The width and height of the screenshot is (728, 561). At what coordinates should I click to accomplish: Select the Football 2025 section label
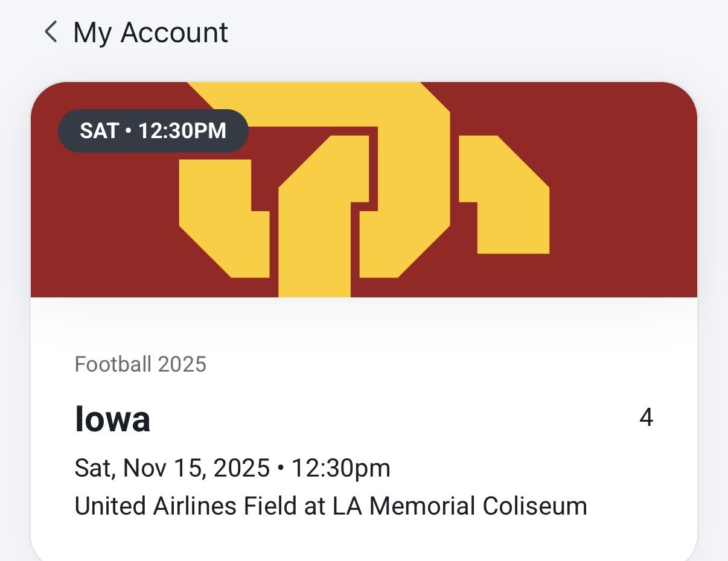140,364
